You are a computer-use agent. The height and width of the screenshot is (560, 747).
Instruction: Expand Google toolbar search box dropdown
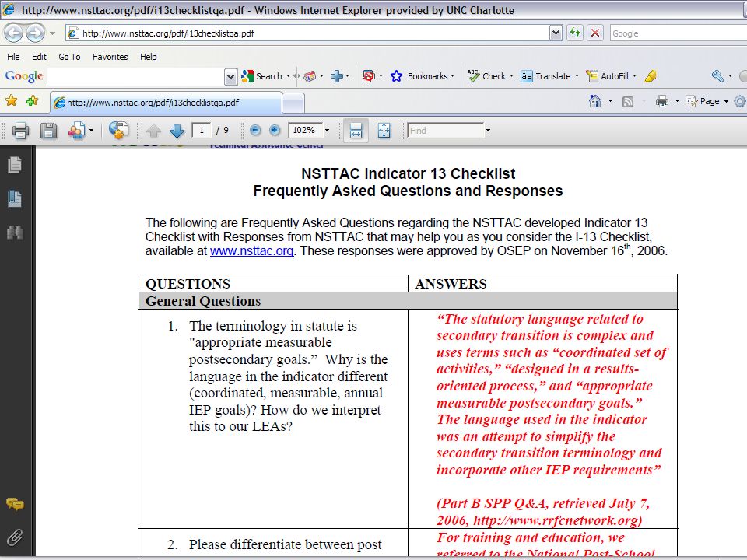230,77
